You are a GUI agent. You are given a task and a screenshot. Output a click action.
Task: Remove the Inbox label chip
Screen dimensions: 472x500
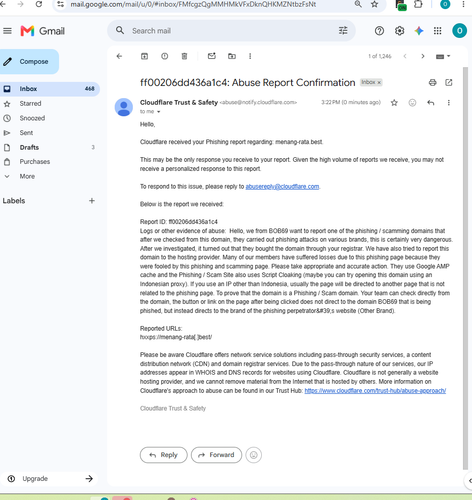379,82
